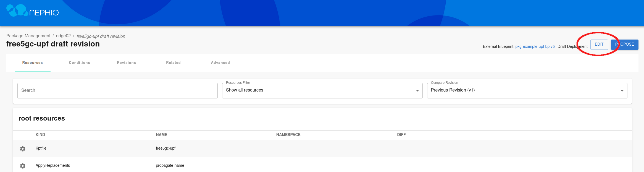644x172 pixels.
Task: Click the NAME column header
Action: click(x=162, y=135)
